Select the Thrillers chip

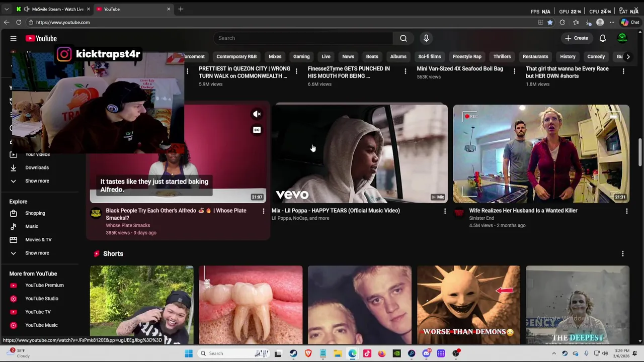point(502,57)
